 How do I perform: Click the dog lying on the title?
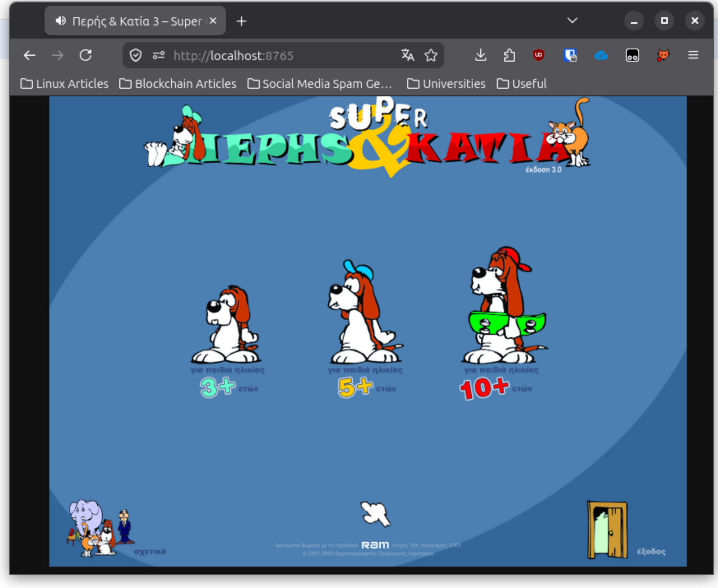174,137
